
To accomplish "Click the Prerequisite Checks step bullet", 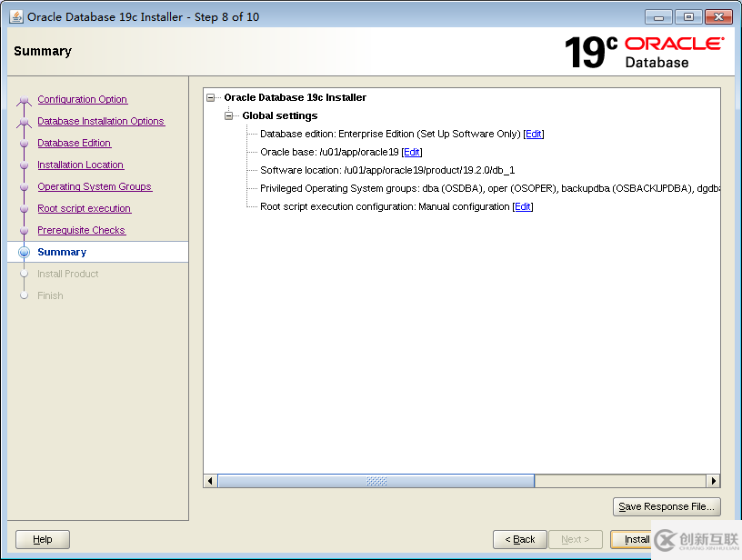I will (25, 230).
